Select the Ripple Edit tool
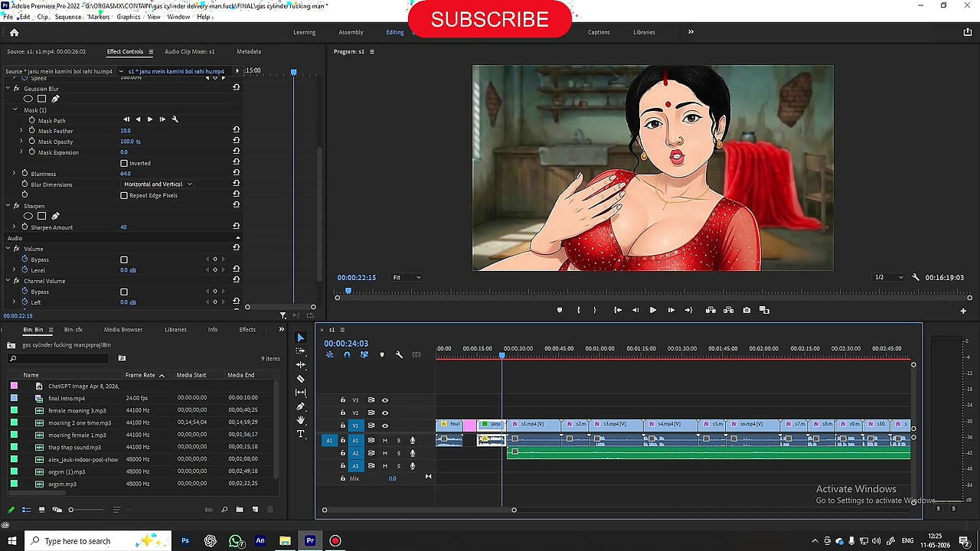The height and width of the screenshot is (551, 980). click(300, 365)
